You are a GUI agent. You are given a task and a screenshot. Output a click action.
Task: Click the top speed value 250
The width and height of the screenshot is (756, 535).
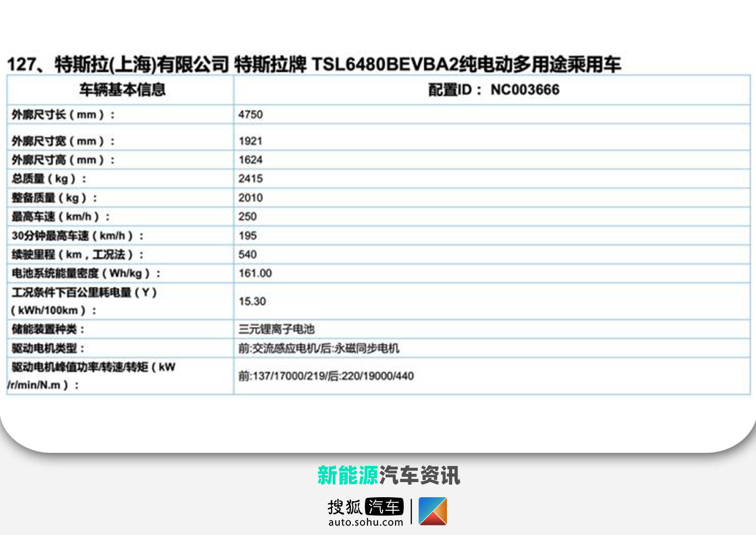pyautogui.click(x=247, y=217)
